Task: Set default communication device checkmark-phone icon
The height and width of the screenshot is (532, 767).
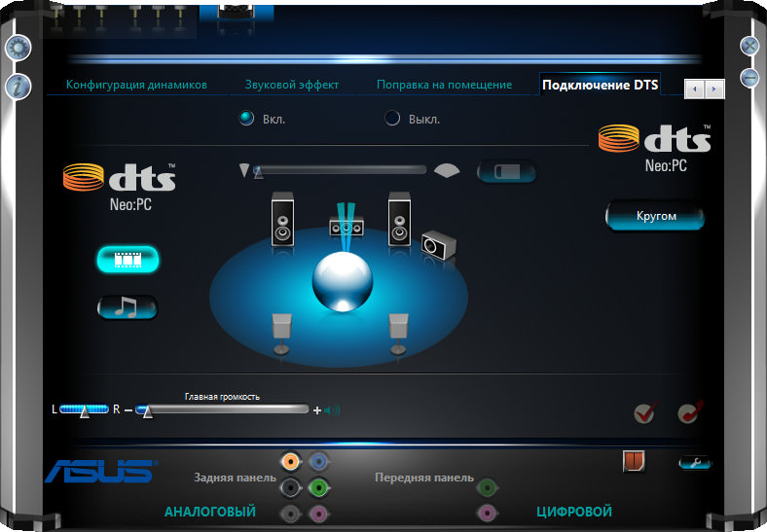Action: tap(690, 412)
